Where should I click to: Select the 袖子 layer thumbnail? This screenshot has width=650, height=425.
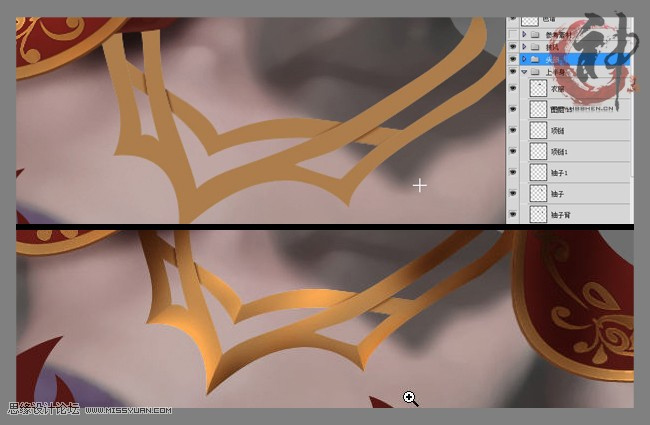point(538,193)
